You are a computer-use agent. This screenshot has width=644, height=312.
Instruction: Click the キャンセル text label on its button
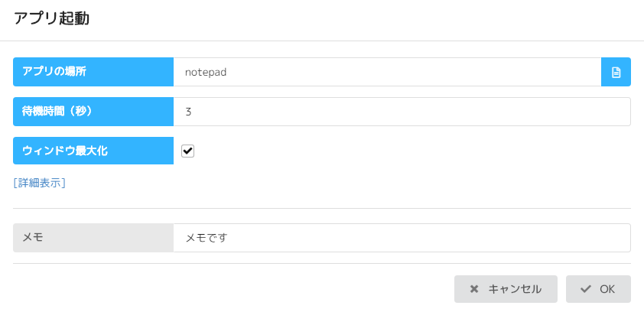click(515, 289)
